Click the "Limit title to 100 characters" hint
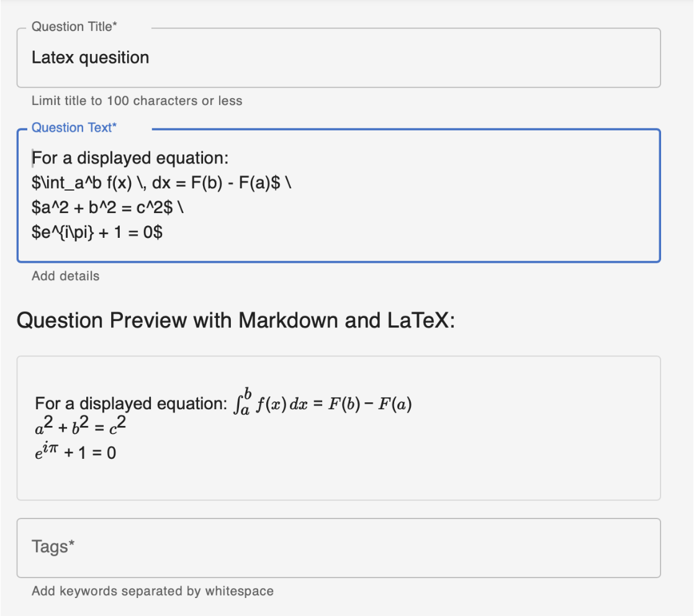This screenshot has width=694, height=616. point(137,101)
